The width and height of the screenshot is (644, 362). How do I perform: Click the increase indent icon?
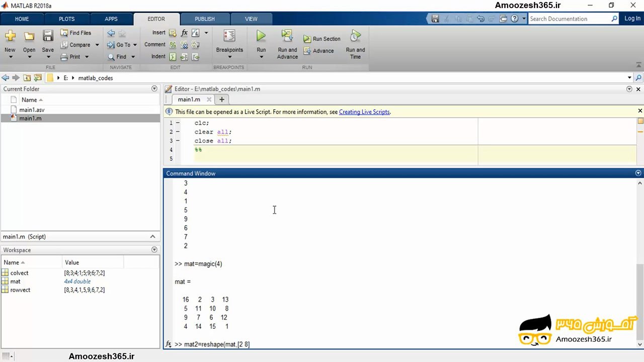184,57
